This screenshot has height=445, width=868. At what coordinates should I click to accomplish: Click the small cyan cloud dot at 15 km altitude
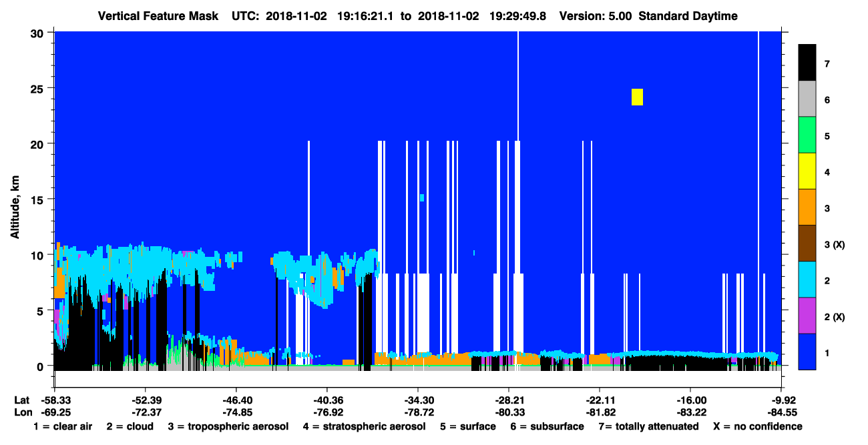click(422, 197)
